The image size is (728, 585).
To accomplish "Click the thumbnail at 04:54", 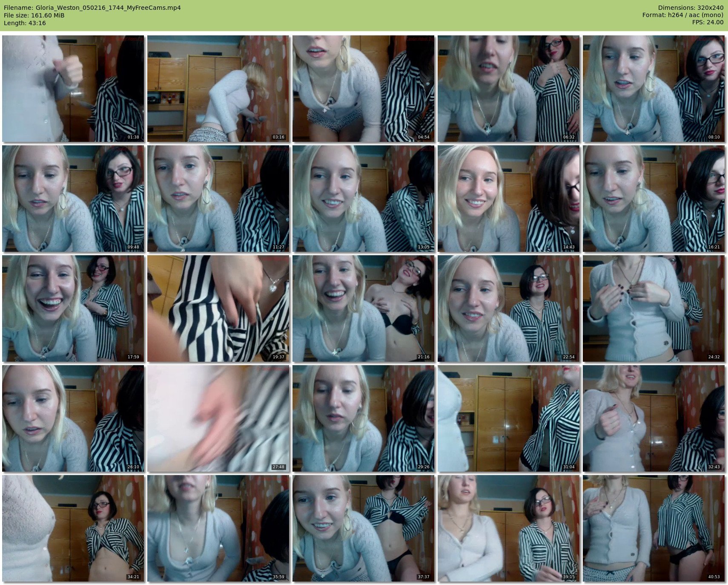I will 364,89.
